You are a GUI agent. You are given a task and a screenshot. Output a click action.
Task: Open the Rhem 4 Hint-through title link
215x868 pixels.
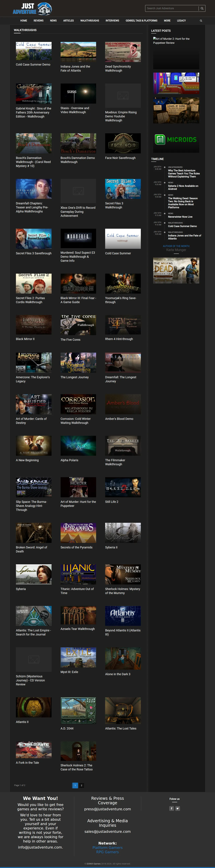pos(119,339)
